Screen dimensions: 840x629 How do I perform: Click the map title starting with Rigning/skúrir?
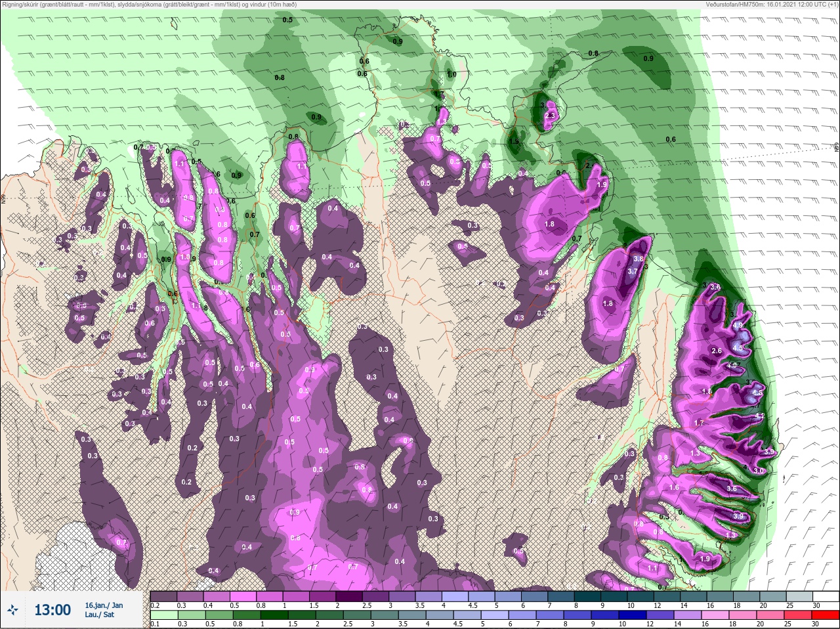[149, 5]
